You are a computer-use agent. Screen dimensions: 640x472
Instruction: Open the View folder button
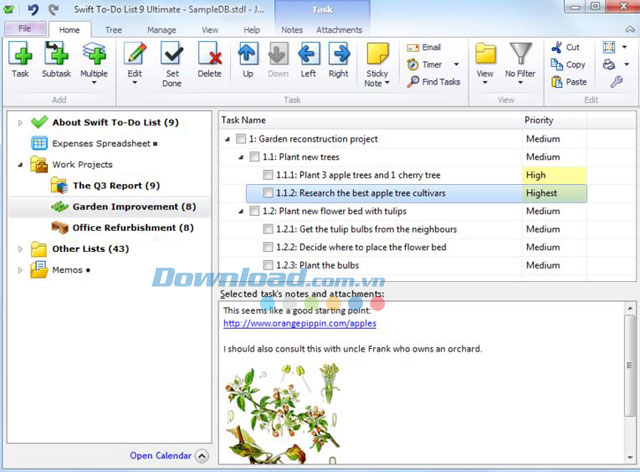pyautogui.click(x=485, y=62)
